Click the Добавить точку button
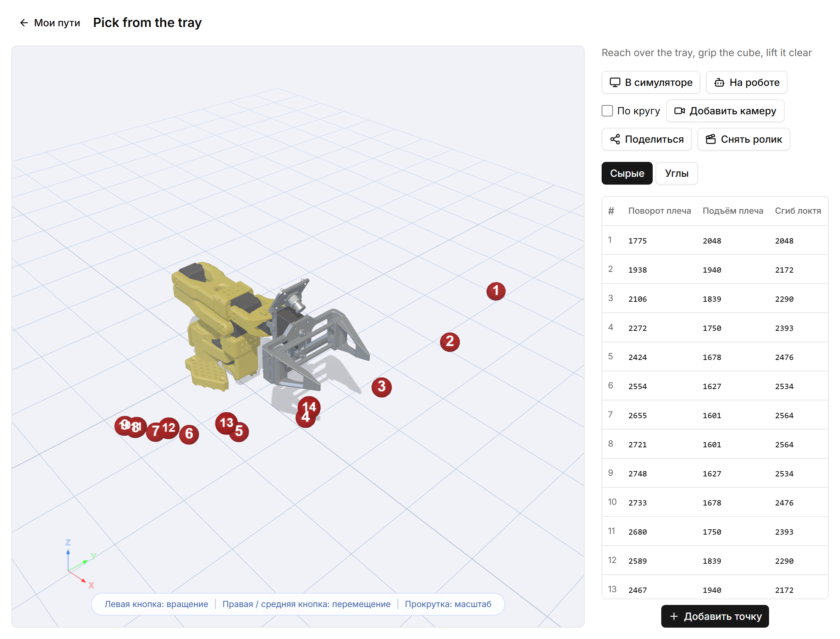 (x=714, y=616)
